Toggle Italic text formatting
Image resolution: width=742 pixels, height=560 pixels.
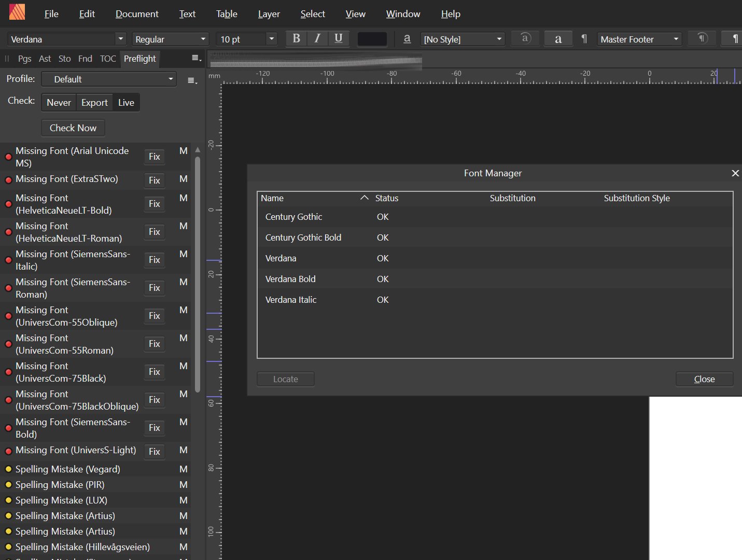pos(317,38)
